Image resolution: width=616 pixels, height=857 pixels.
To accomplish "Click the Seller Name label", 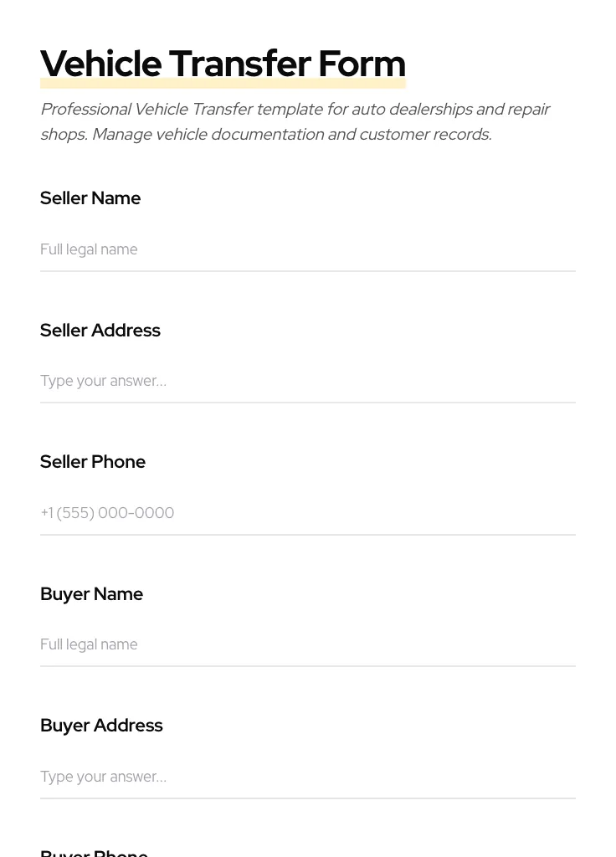I will 90,198.
